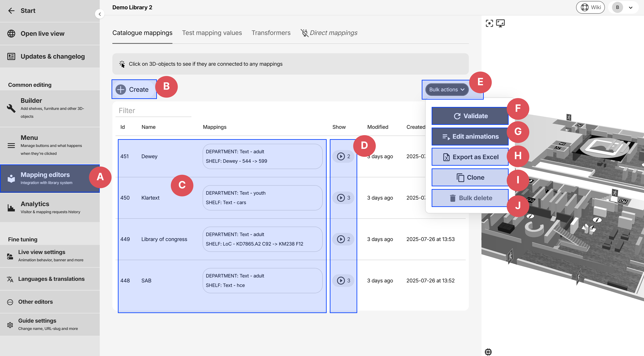Collapse the left sidebar
Image resolution: width=644 pixels, height=356 pixels.
click(100, 14)
